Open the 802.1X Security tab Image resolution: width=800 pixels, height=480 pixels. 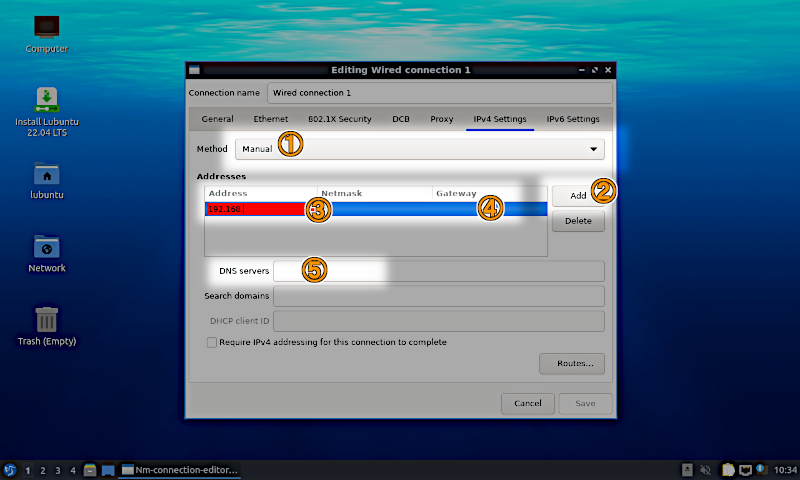tap(339, 119)
